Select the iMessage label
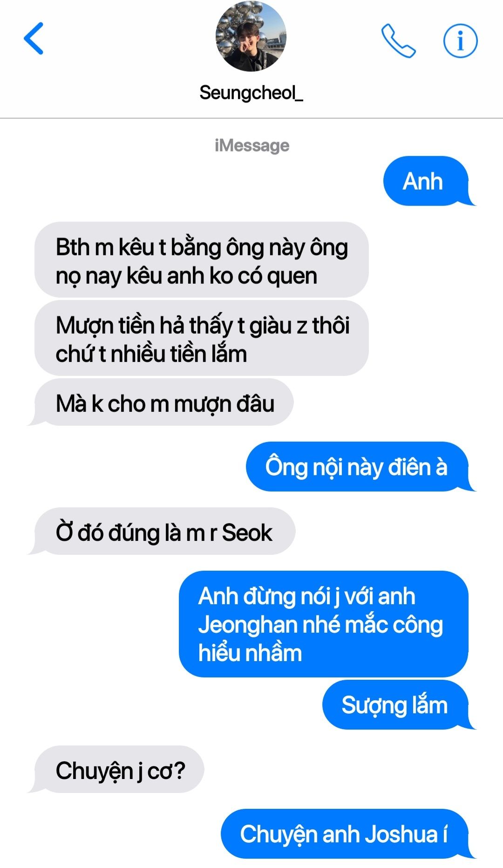The width and height of the screenshot is (503, 868). coord(252,145)
